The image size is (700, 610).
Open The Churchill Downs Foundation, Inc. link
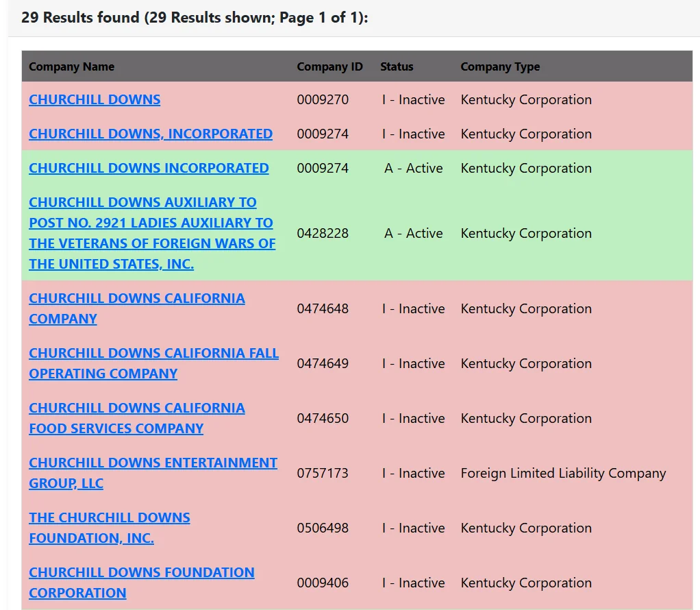(110, 528)
